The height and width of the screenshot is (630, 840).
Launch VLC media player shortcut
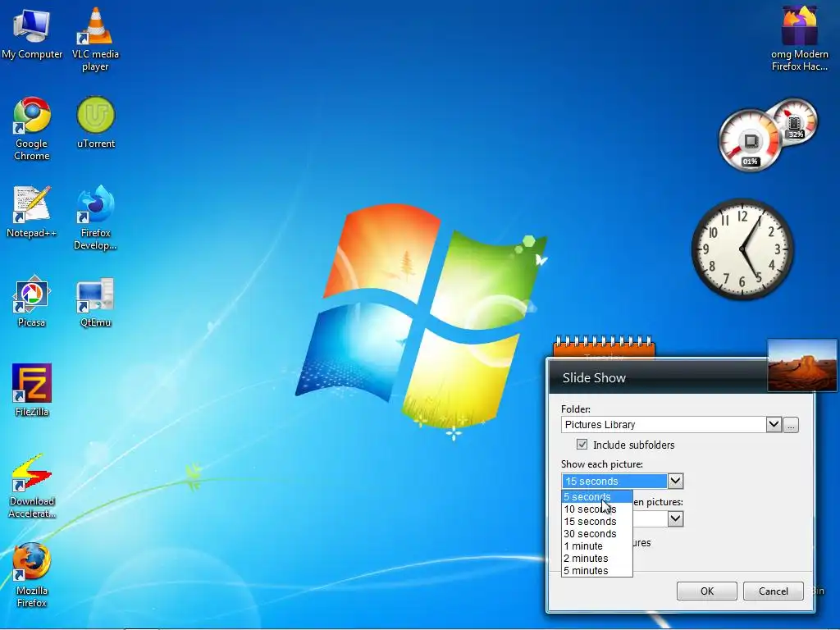(x=95, y=39)
